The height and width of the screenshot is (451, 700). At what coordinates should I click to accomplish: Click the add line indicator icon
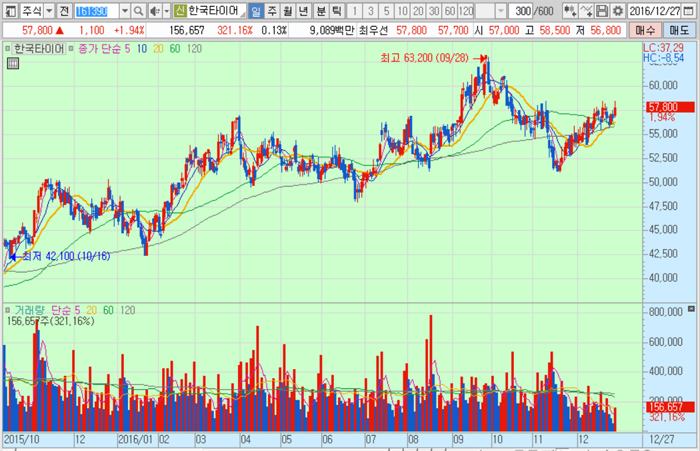click(588, 10)
